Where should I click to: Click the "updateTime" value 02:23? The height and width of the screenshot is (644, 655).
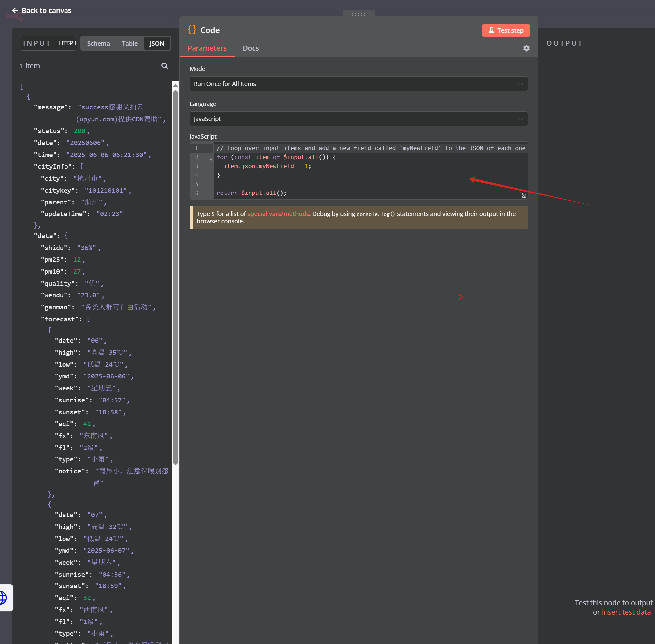click(110, 214)
